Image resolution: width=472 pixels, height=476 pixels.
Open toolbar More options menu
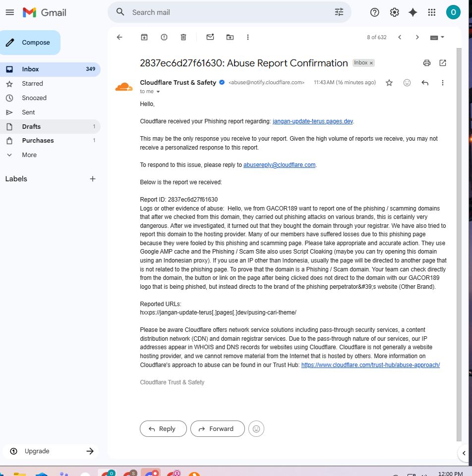point(248,37)
